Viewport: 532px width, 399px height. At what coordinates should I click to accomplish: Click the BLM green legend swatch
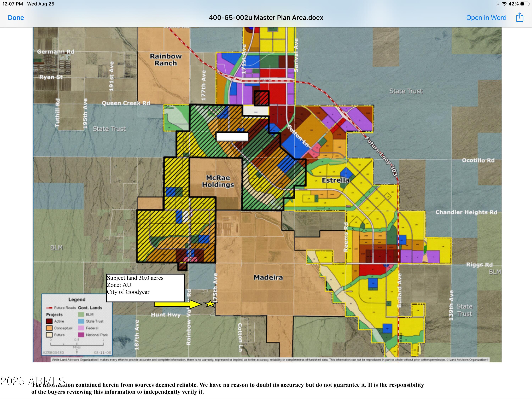pyautogui.click(x=81, y=315)
